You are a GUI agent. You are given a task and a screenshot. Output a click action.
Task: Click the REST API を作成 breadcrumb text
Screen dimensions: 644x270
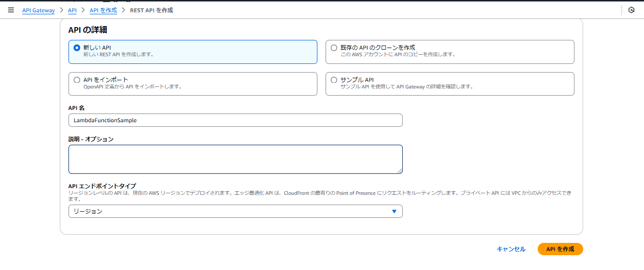tap(151, 10)
